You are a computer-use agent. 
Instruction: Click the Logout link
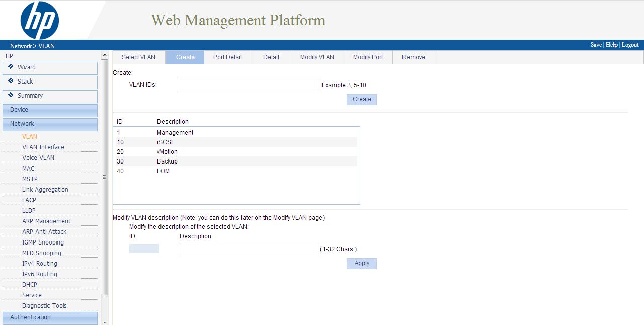click(x=630, y=45)
